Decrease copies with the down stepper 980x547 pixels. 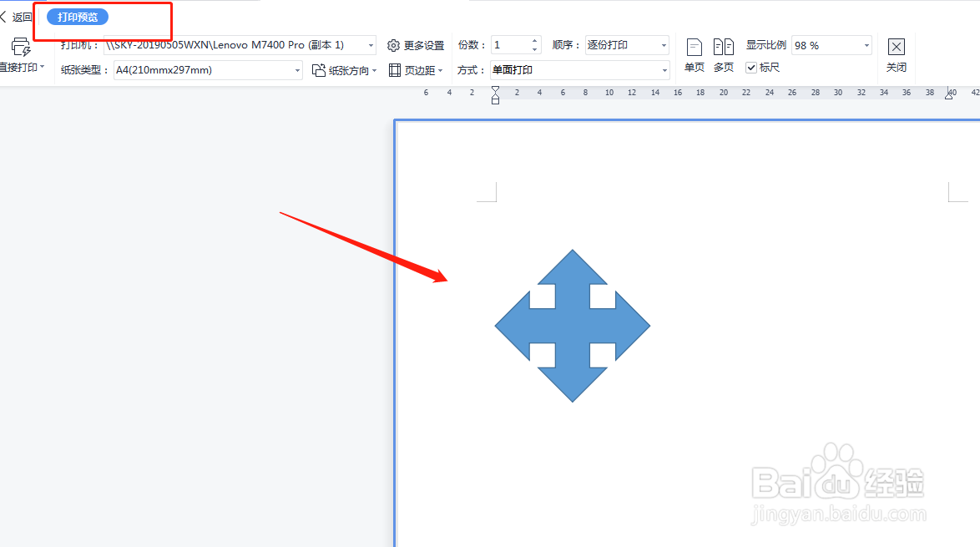tap(534, 49)
